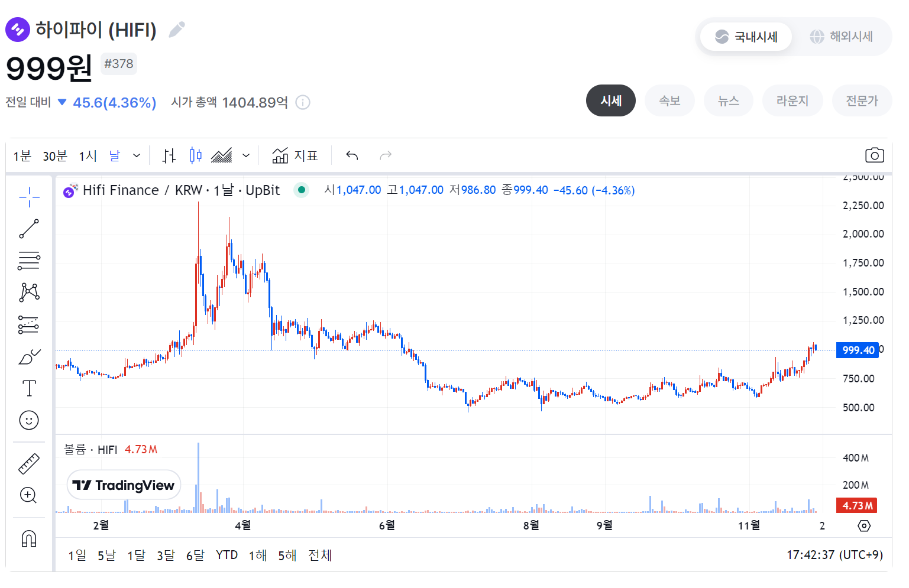Open the 라운지 tab
Image resolution: width=909 pixels, height=588 pixels.
[x=792, y=100]
